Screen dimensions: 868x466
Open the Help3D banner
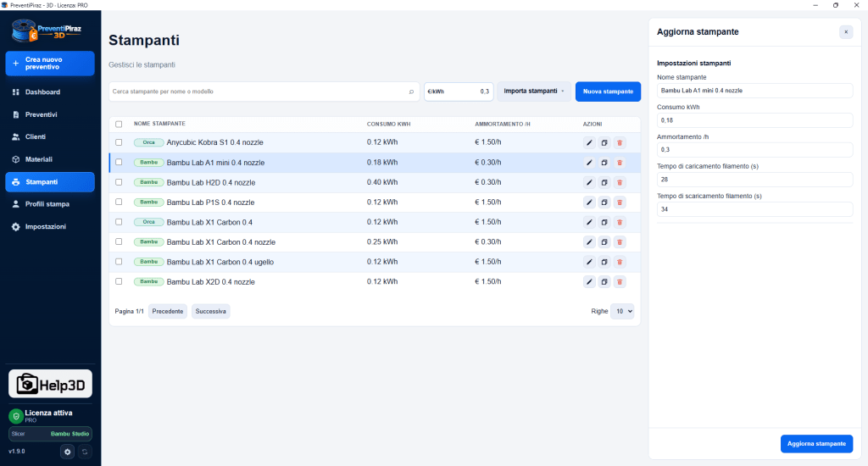pos(50,384)
